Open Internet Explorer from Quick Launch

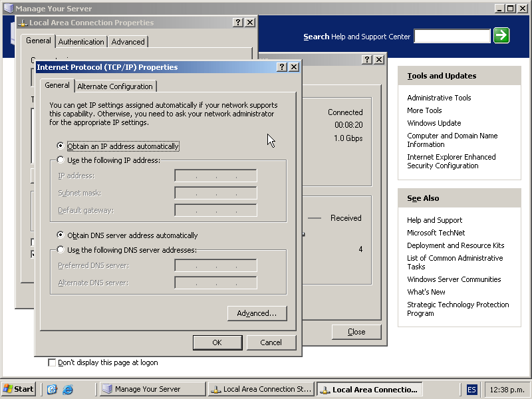67,390
